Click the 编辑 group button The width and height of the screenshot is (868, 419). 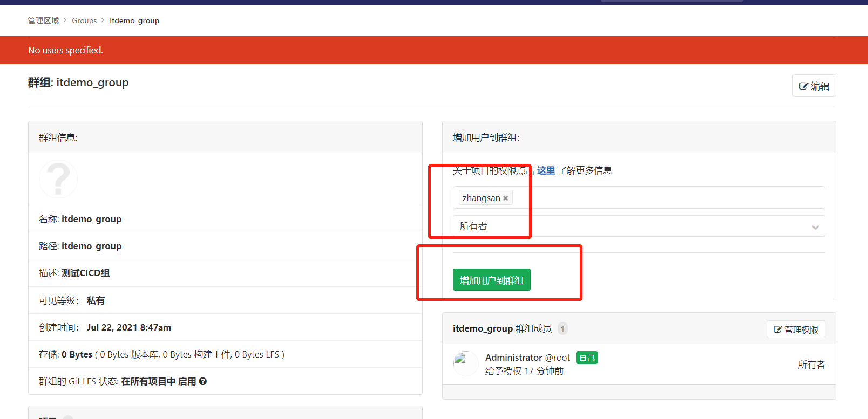814,86
